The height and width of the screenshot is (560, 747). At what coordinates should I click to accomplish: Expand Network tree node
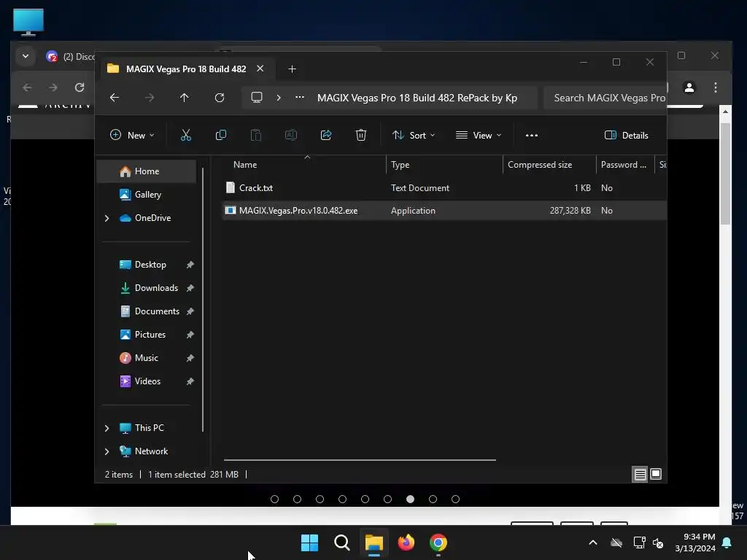click(x=107, y=451)
